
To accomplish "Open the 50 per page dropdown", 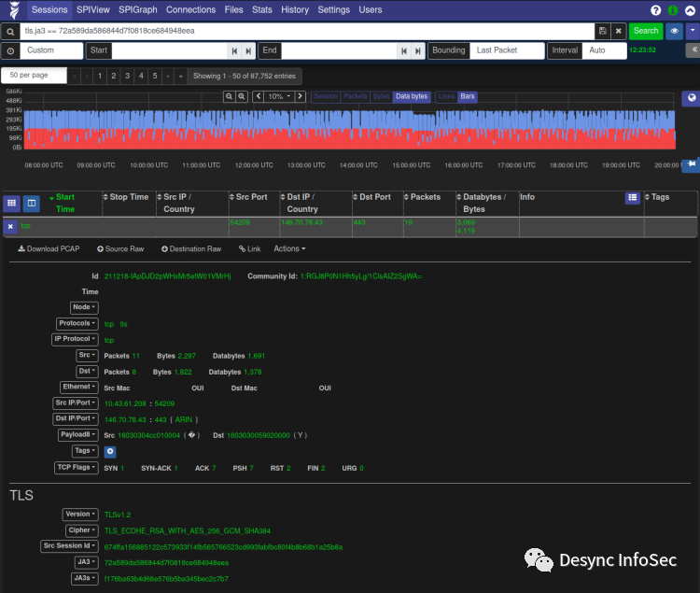I will pyautogui.click(x=34, y=76).
